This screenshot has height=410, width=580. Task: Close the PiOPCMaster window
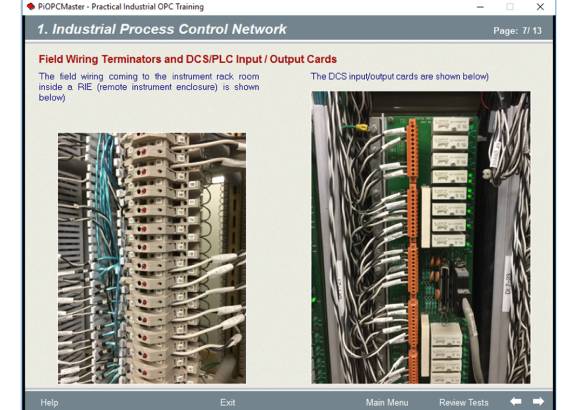pyautogui.click(x=540, y=7)
